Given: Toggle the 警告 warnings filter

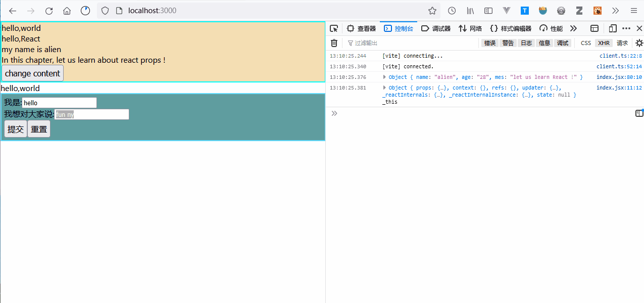Looking at the screenshot, I should tap(508, 43).
